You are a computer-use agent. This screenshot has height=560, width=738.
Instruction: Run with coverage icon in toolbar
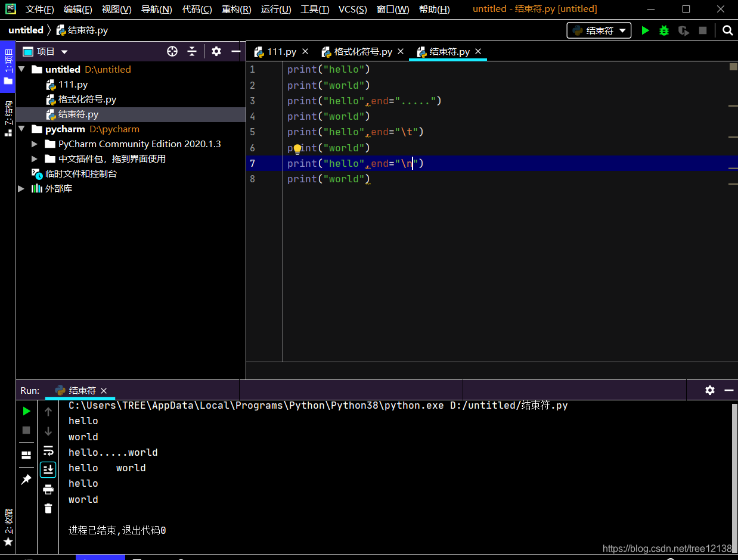(x=684, y=30)
